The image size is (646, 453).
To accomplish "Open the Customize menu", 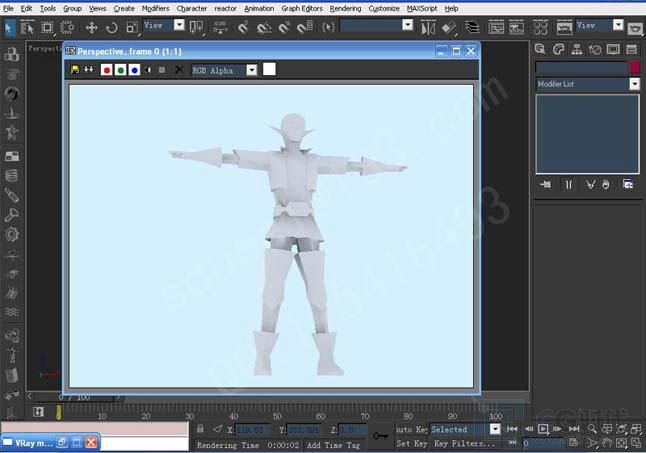I will (384, 8).
